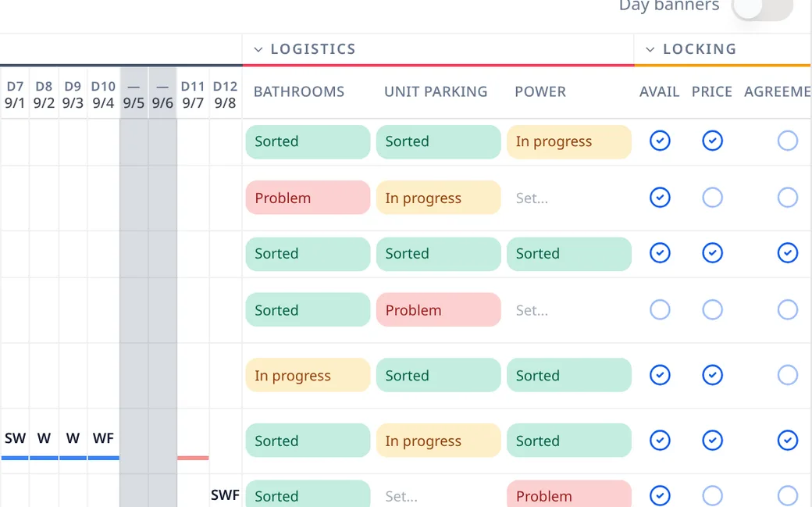812x507 pixels.
Task: Check Price in the Power Problem row
Action: [713, 495]
